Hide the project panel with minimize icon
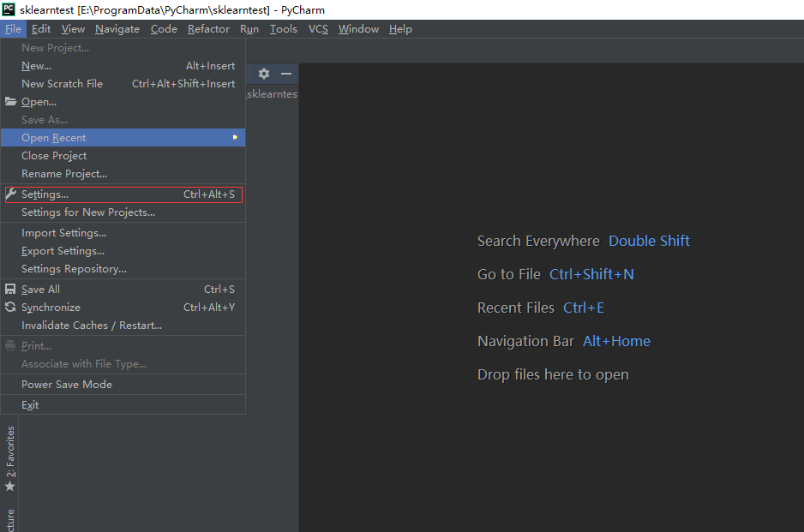Image resolution: width=804 pixels, height=532 pixels. click(x=286, y=74)
